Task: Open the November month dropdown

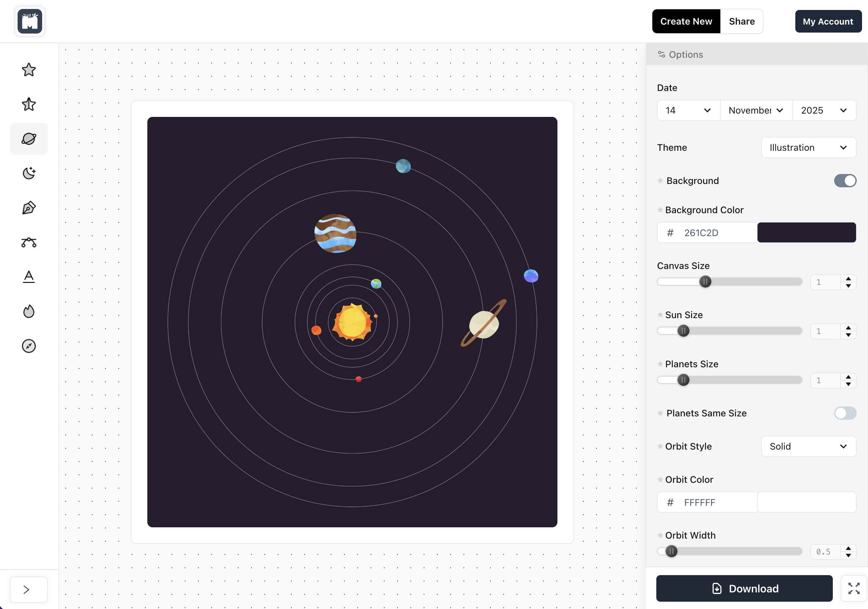Action: [756, 111]
